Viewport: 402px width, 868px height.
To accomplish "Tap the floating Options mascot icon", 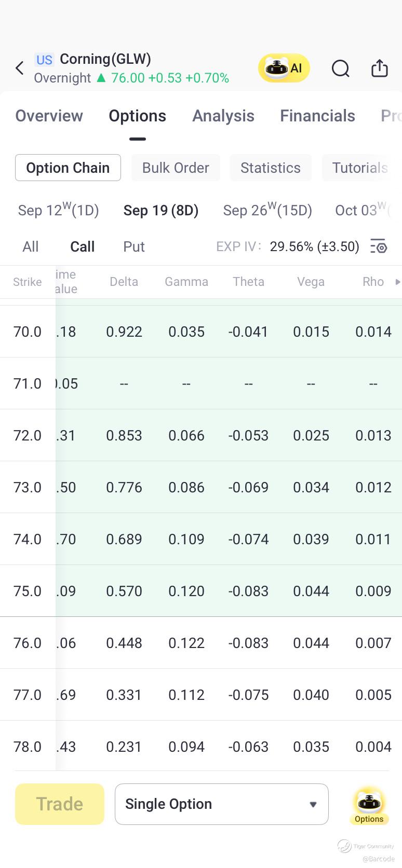I will pos(369,805).
